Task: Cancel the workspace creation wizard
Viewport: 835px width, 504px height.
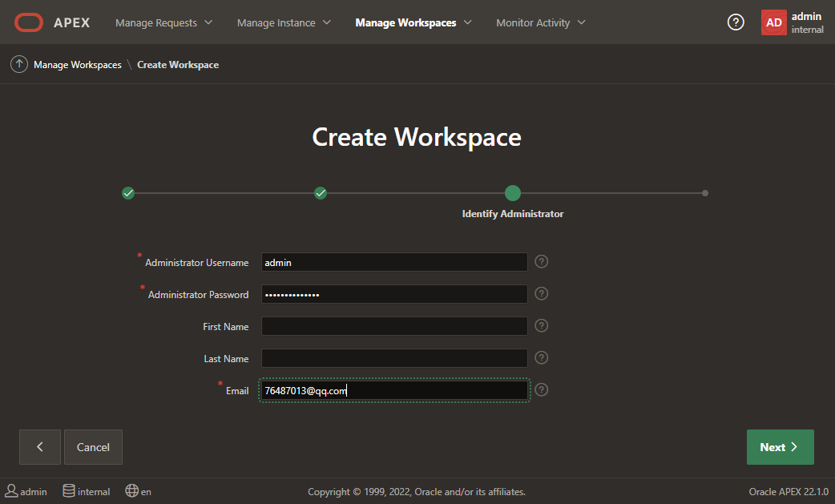Action: 93,447
